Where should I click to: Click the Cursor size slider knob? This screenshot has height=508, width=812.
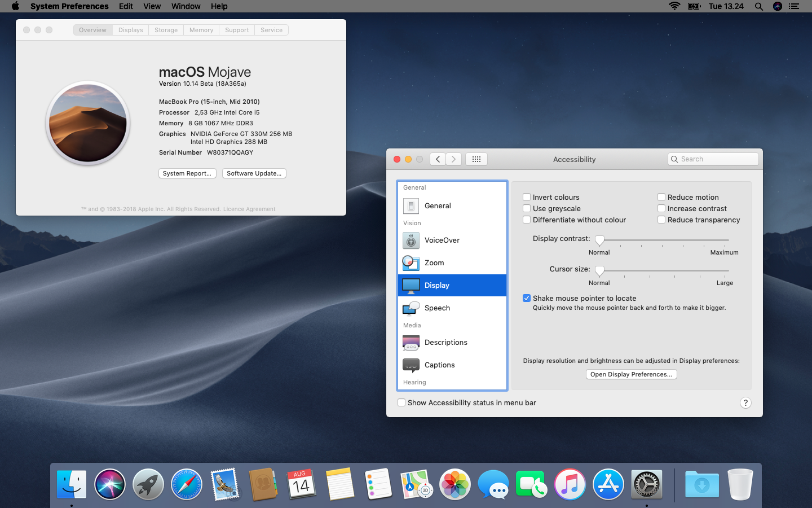(x=600, y=271)
